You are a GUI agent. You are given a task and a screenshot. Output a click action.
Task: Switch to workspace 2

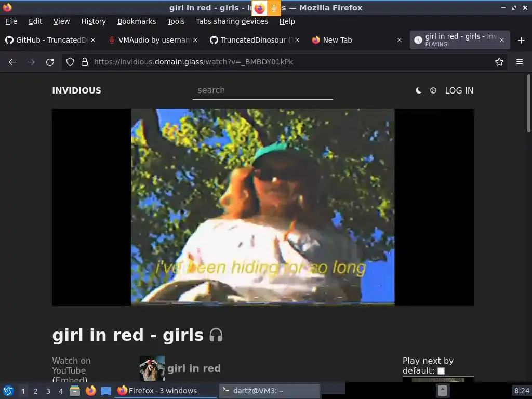[x=36, y=391]
